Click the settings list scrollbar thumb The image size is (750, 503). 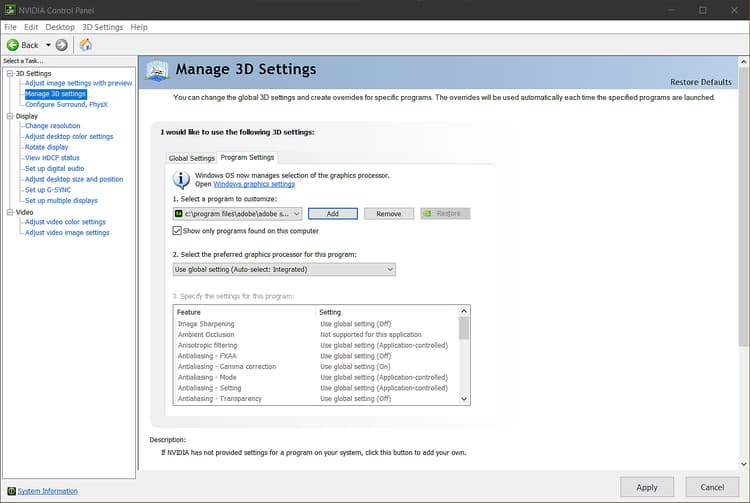pyautogui.click(x=463, y=328)
